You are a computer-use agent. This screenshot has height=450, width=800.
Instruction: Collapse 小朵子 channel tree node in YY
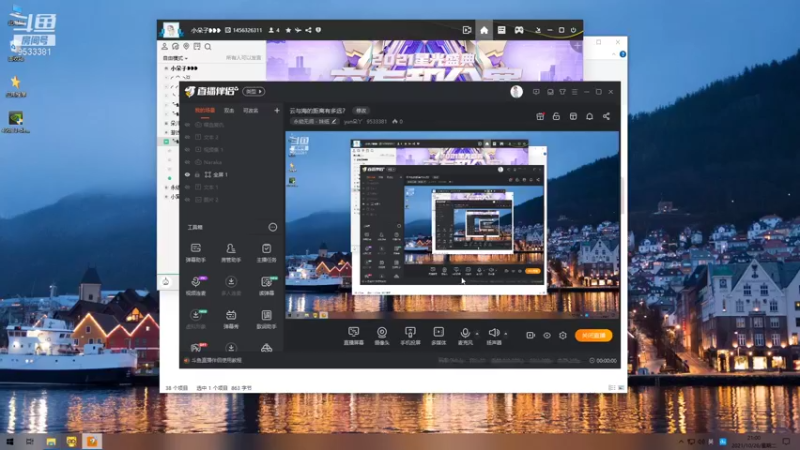[166, 68]
